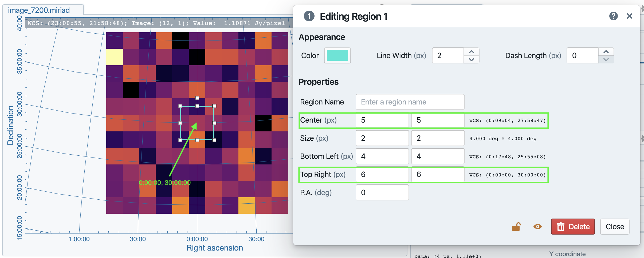644x258 pixels.
Task: Decrease Dash Length using the down stepper
Action: [606, 60]
